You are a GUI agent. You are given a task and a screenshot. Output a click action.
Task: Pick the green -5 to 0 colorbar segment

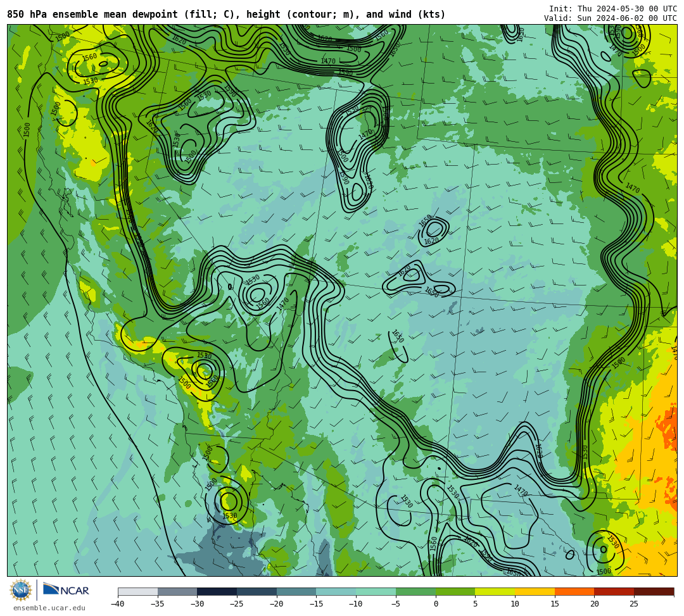coord(415,591)
